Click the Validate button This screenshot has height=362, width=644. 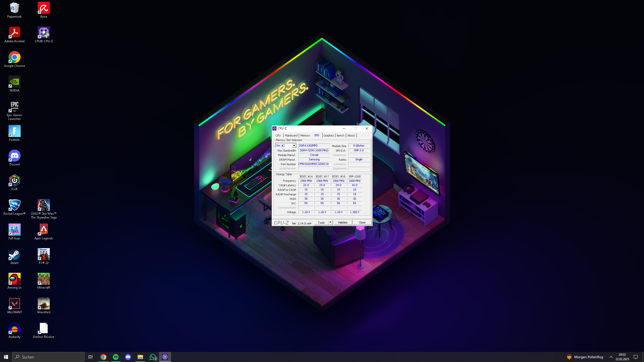[x=343, y=222]
